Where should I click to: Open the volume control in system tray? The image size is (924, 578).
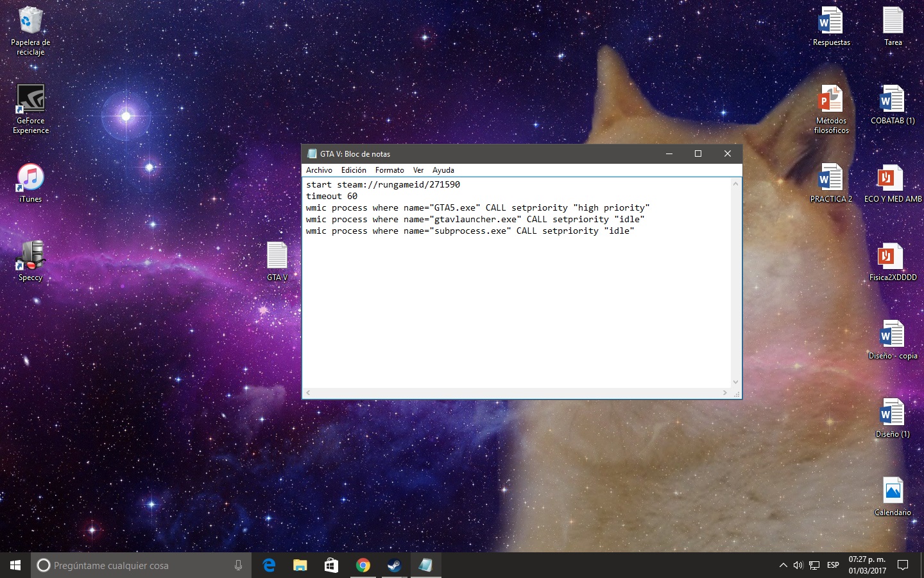[798, 565]
